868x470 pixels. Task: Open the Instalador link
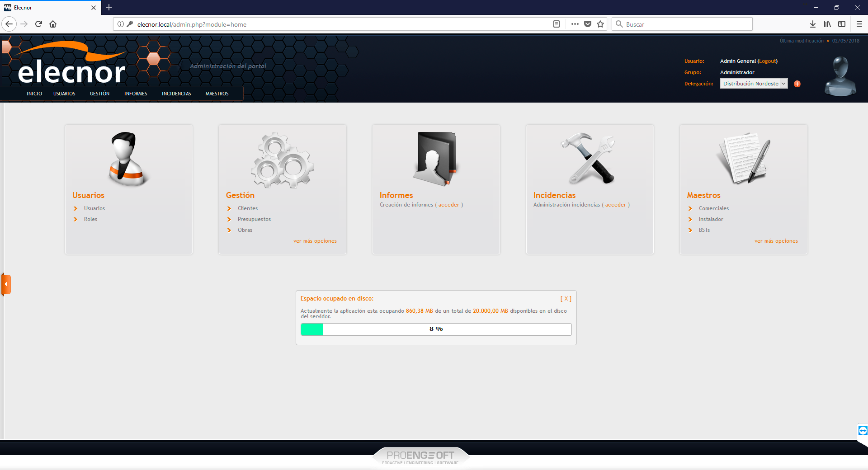click(x=711, y=219)
